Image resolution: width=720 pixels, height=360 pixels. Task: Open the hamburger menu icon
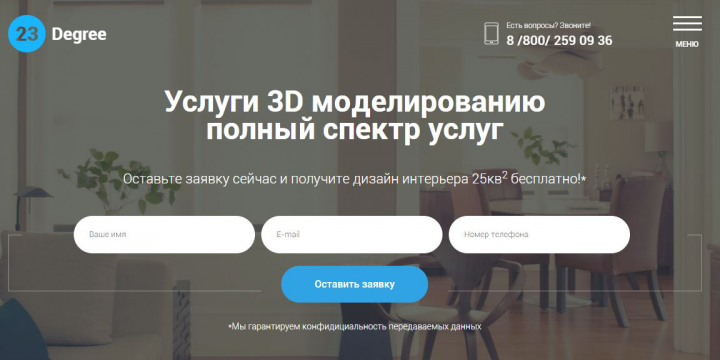coord(687,23)
